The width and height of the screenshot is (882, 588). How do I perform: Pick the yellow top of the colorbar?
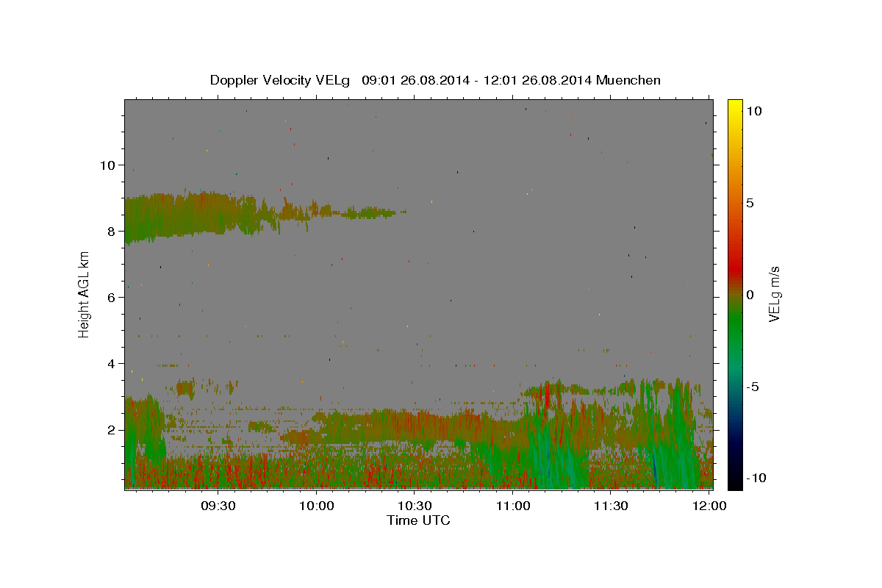click(x=734, y=103)
